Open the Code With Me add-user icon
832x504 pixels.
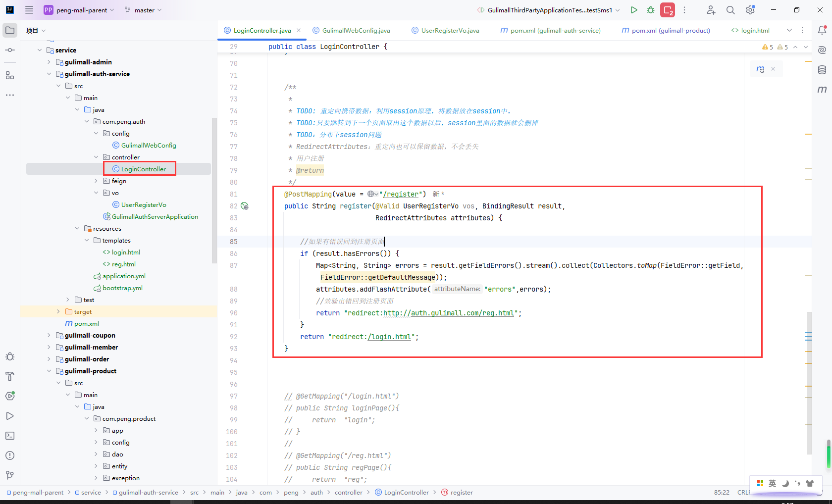tap(711, 10)
